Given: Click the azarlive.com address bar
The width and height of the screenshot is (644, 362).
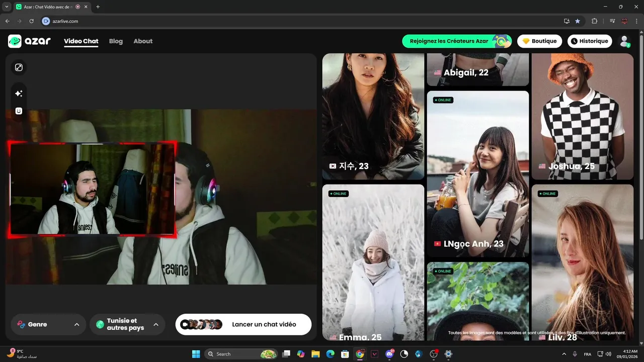Looking at the screenshot, I should [302, 21].
